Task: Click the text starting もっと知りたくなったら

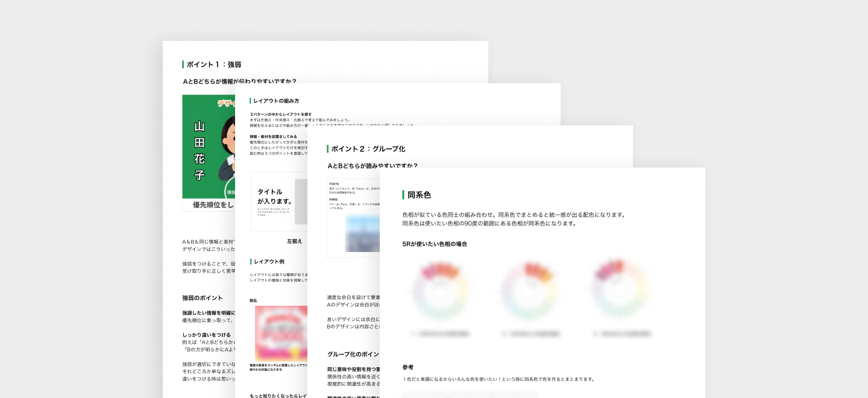Action: [x=278, y=396]
